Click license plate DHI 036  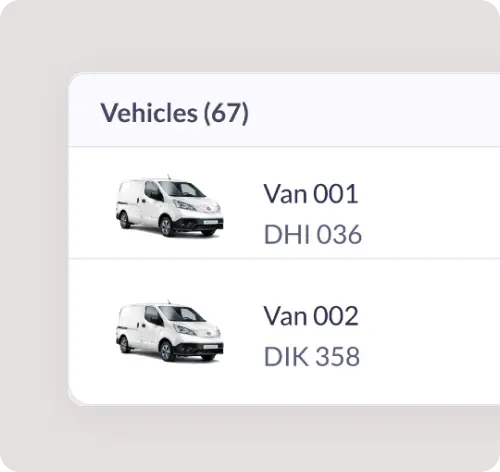(313, 234)
